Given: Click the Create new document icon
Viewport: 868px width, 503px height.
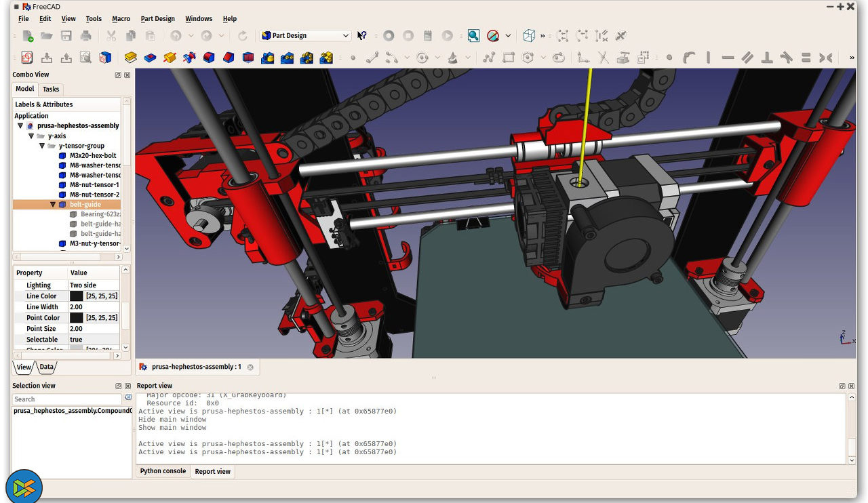Looking at the screenshot, I should (x=27, y=36).
